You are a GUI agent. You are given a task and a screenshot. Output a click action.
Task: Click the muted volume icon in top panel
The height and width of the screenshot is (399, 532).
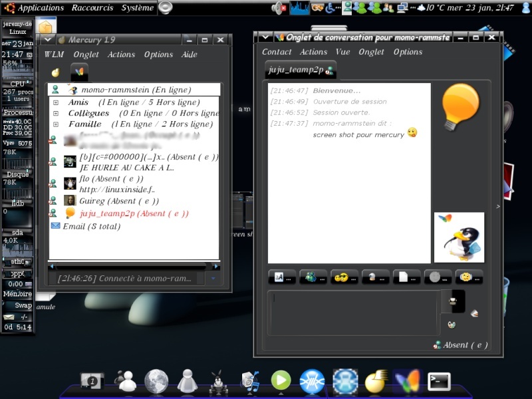[x=279, y=7]
